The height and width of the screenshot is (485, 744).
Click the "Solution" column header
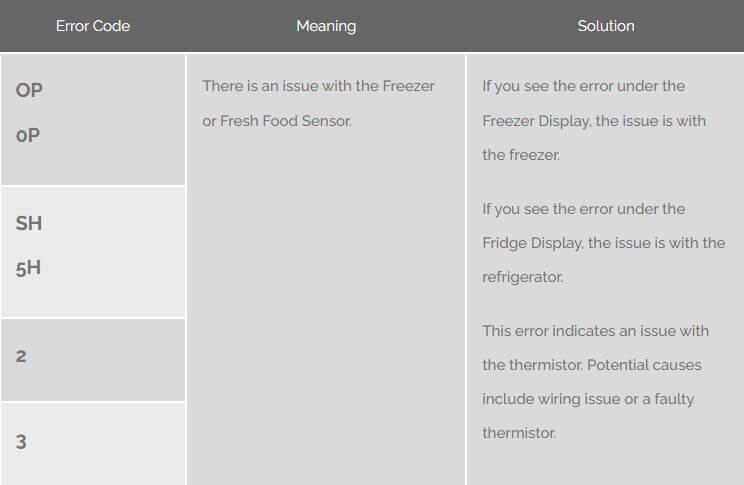(x=605, y=26)
